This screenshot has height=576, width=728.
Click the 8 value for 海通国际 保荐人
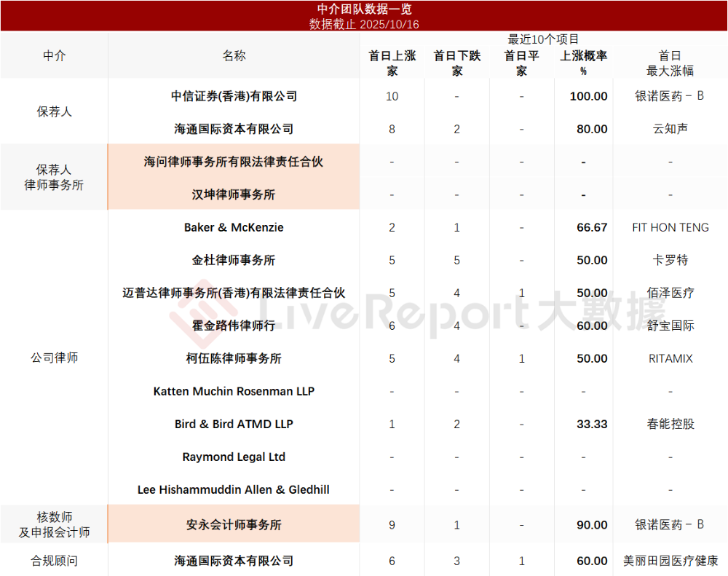click(392, 129)
